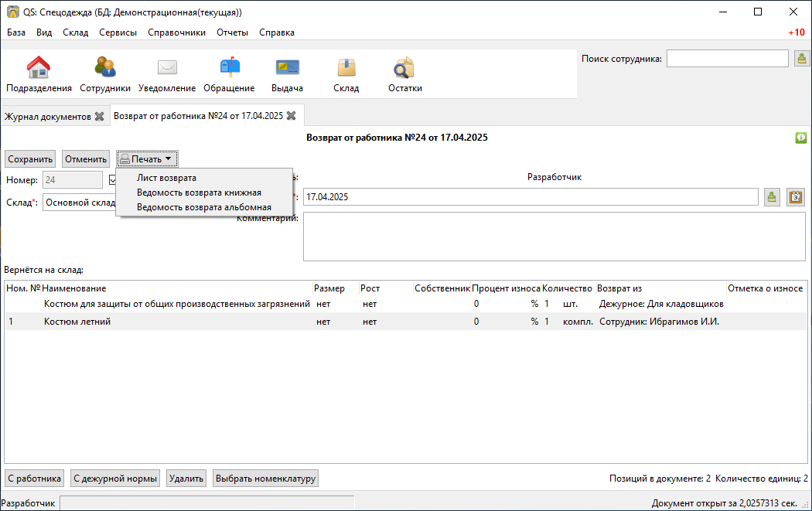The width and height of the screenshot is (812, 511).
Task: Click the Отменить button
Action: pos(86,159)
